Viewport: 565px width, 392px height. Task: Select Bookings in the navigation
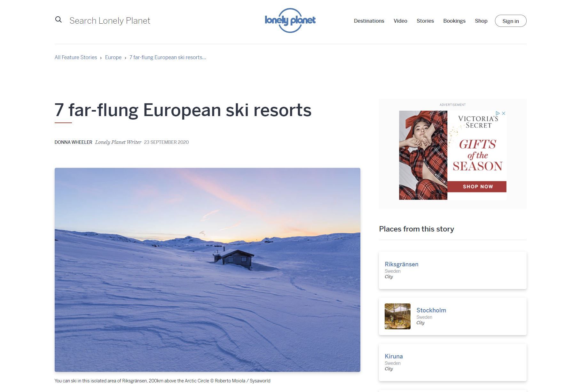tap(454, 21)
